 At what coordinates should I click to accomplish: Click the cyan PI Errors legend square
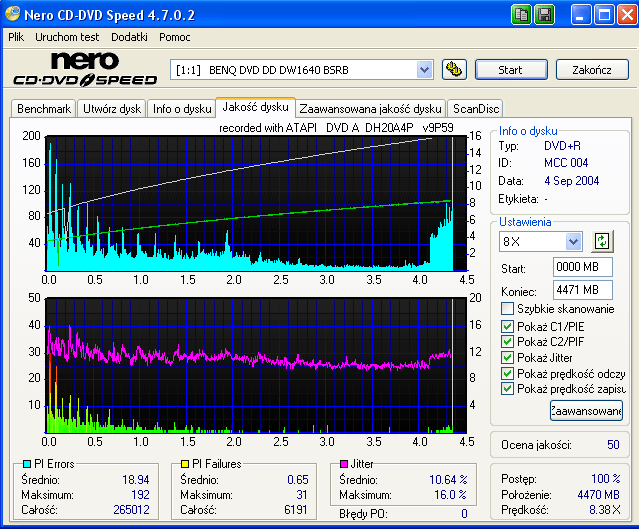pyautogui.click(x=27, y=464)
